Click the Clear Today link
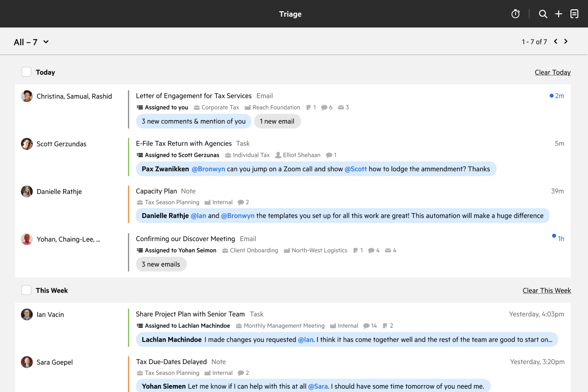588x392 pixels. 552,73
